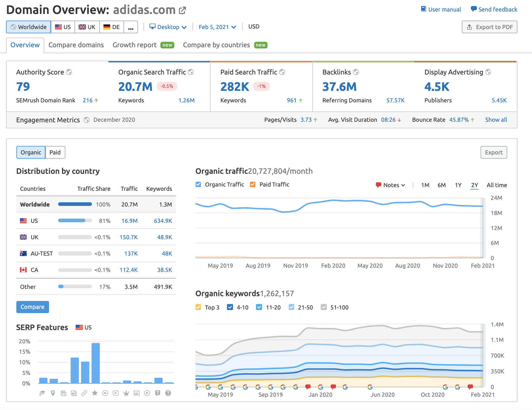Click the blue Compare button
The width and height of the screenshot is (532, 410).
point(32,307)
